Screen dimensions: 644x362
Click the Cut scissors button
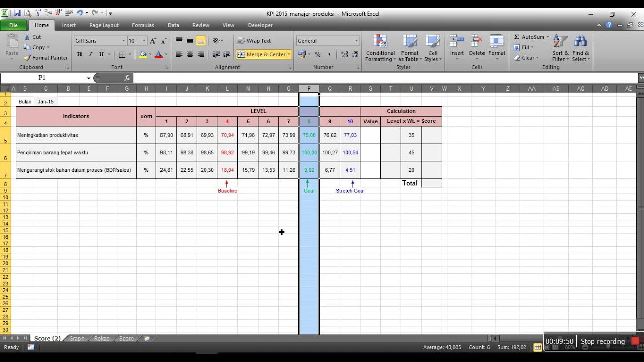click(32, 37)
